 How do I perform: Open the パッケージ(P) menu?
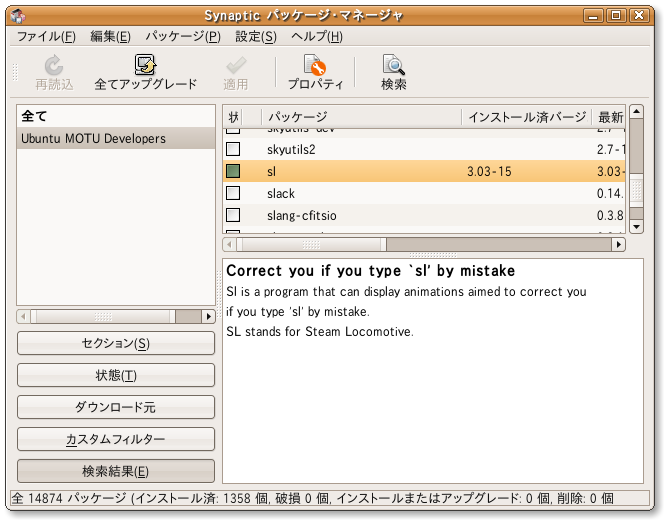[183, 37]
